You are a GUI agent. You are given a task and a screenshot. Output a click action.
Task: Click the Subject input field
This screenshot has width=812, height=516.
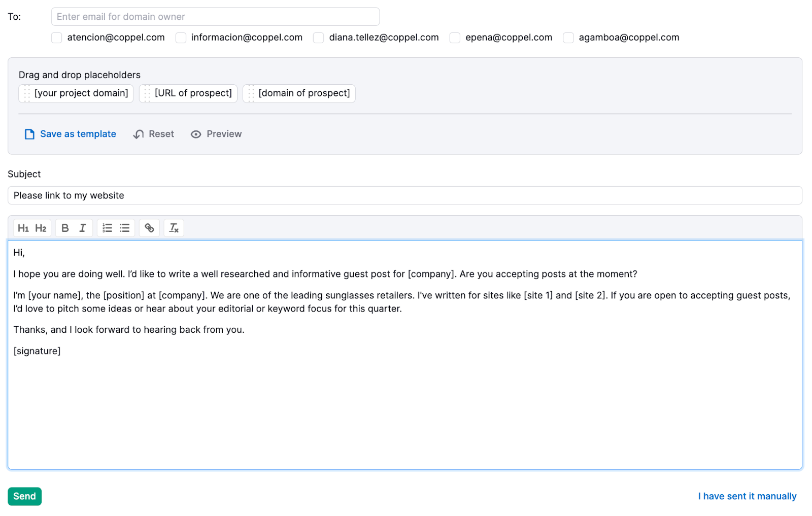[x=406, y=195]
